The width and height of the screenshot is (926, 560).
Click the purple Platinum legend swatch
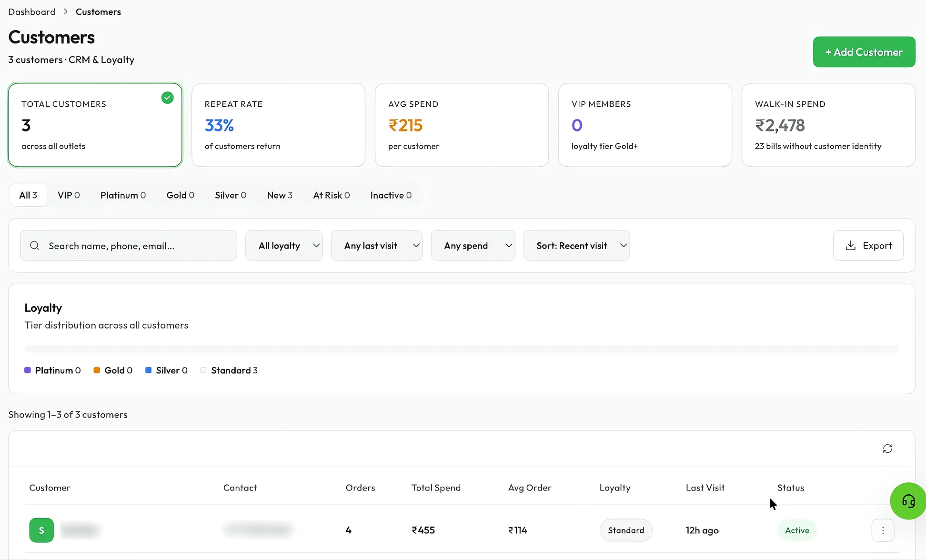click(x=28, y=370)
